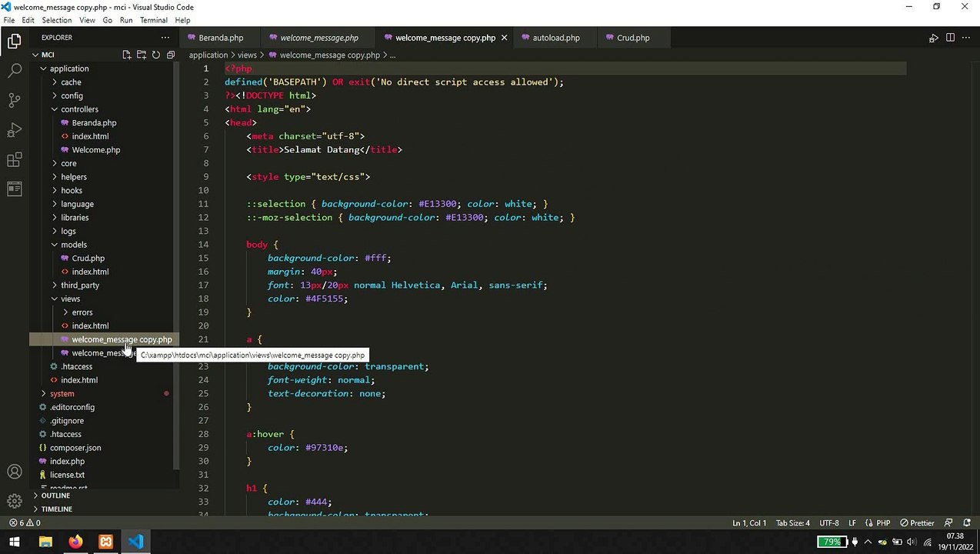
Task: Click New Folder icon in MCI explorer header
Action: (x=141, y=55)
